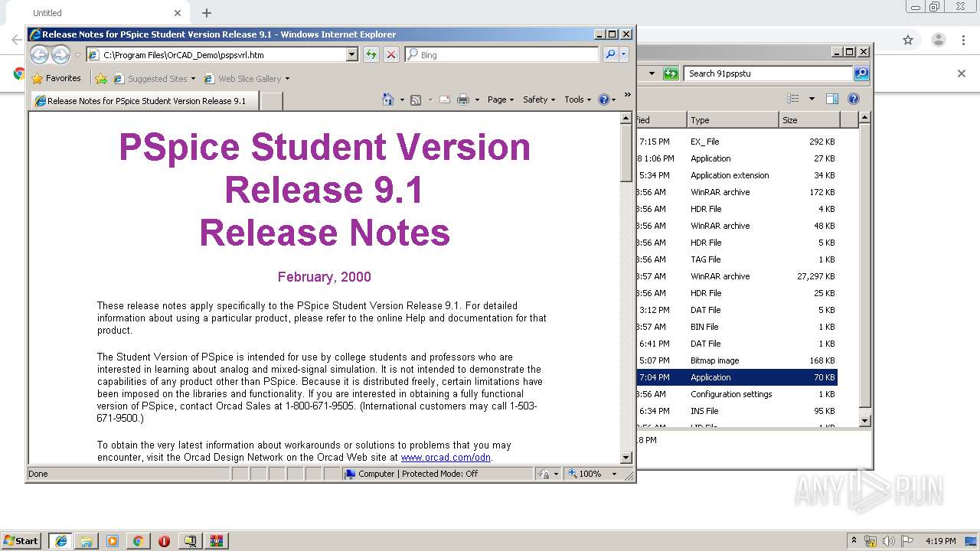This screenshot has height=551, width=980.
Task: Go forward with the IE Forward arrow
Action: [x=61, y=54]
